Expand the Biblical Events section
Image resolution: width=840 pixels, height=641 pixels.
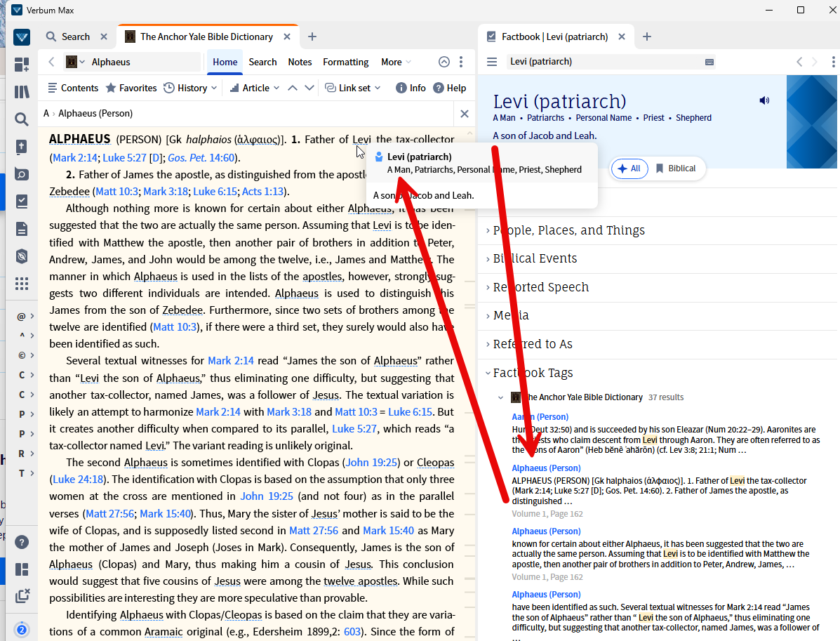click(x=535, y=258)
